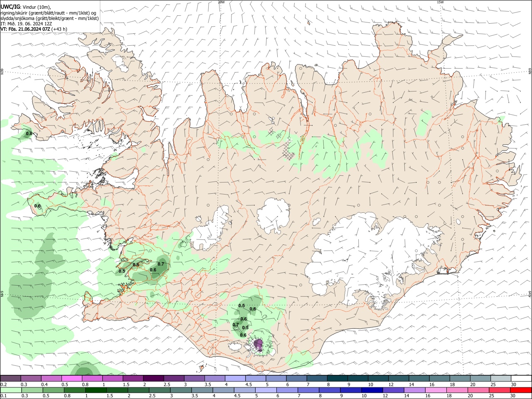
Task: Pick the darkest green 1 rain legend swatch
Action: [96, 390]
